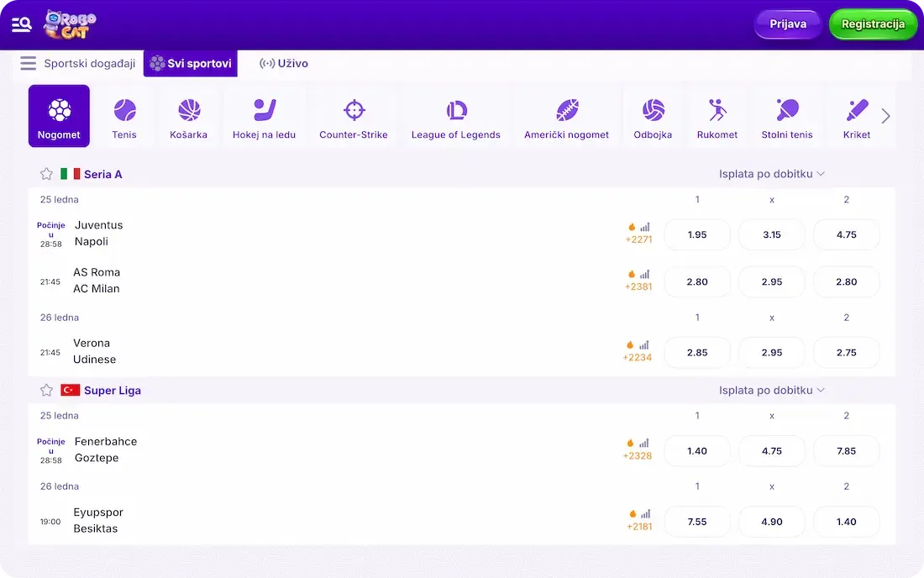Click the RoboCat logo
The height and width of the screenshot is (578, 924).
70,24
